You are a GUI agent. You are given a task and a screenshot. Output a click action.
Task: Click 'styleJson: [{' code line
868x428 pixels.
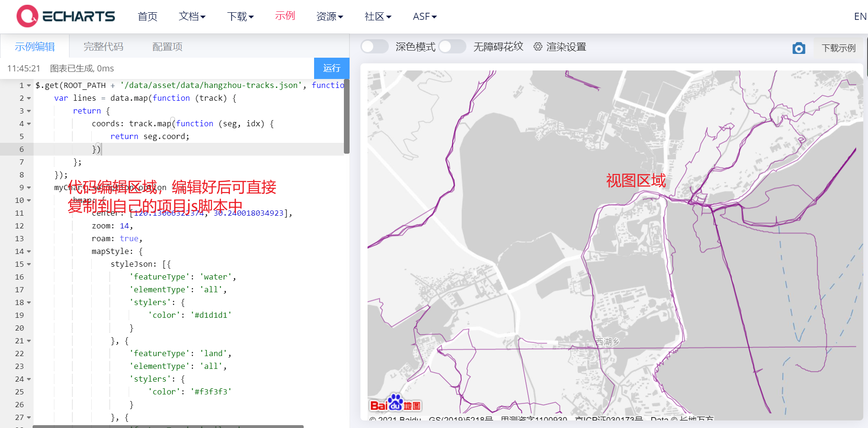(140, 264)
